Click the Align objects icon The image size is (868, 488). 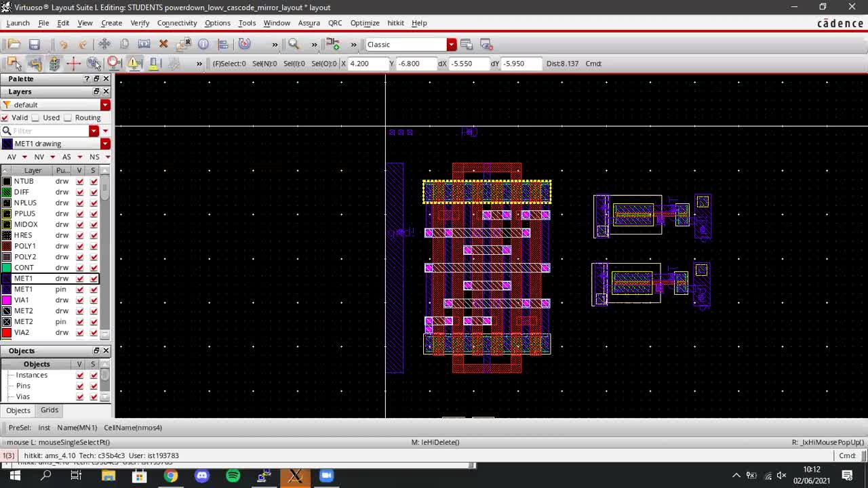pyautogui.click(x=223, y=44)
